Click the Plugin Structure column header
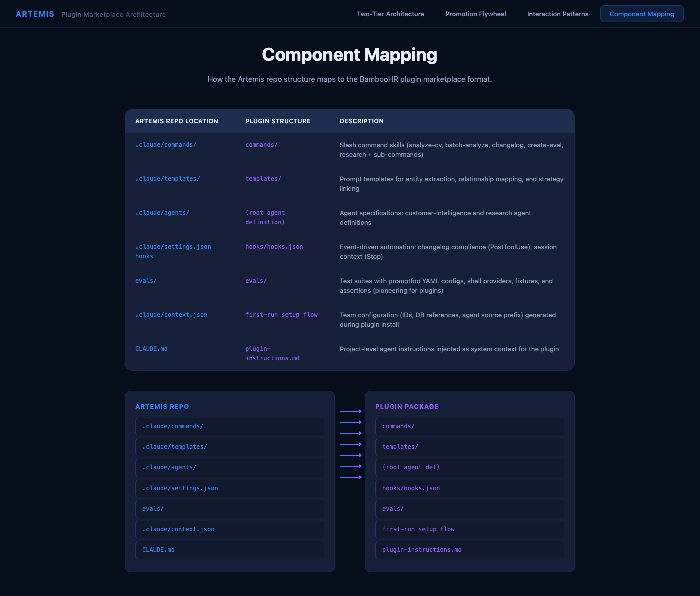 (x=278, y=121)
